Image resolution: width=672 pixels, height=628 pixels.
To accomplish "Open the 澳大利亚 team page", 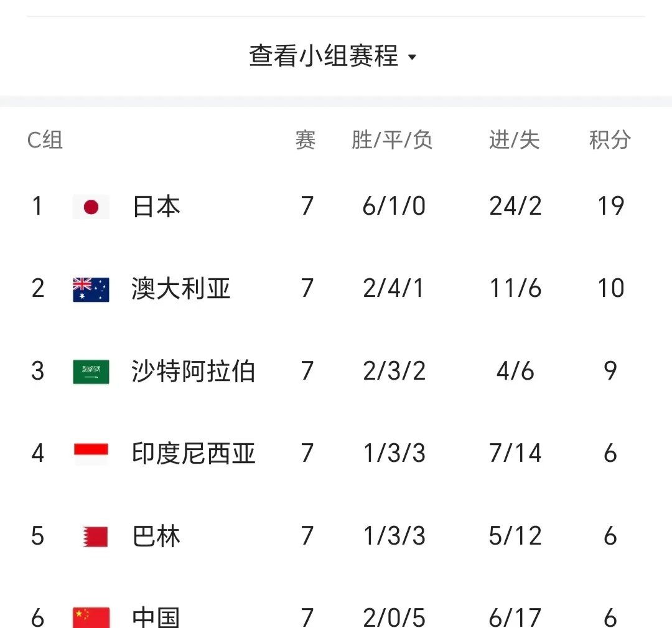I will pos(181,289).
